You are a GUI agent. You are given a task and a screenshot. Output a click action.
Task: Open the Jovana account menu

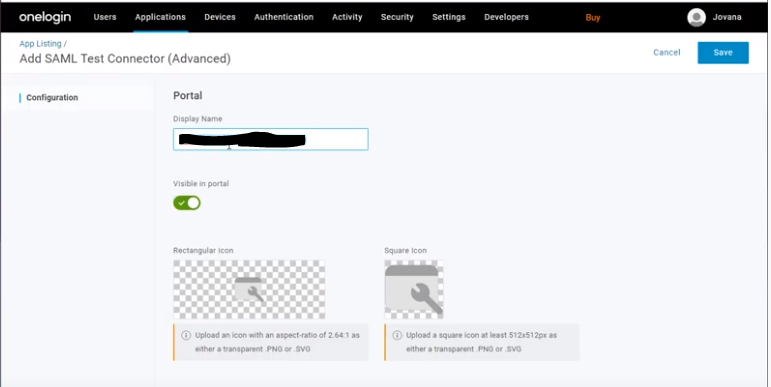click(x=727, y=17)
